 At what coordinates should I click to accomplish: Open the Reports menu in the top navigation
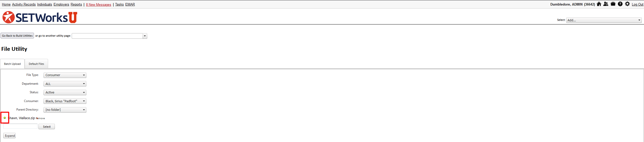[76, 4]
